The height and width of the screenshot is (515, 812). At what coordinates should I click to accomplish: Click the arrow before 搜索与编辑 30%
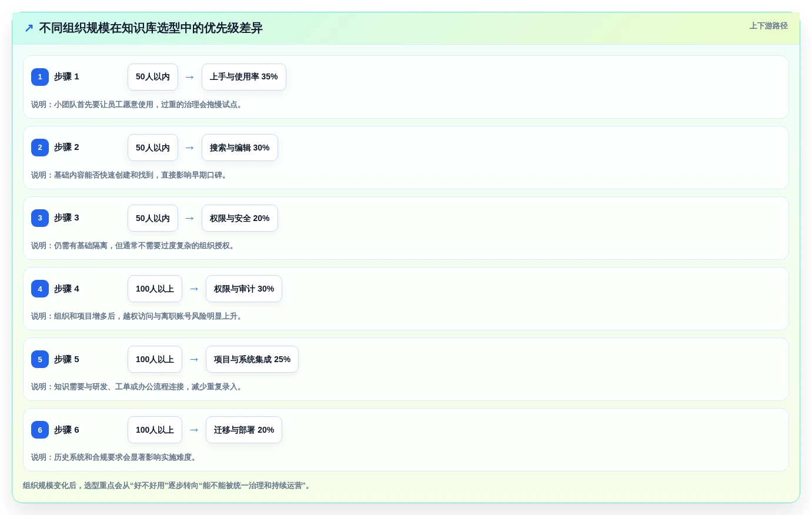(x=190, y=148)
